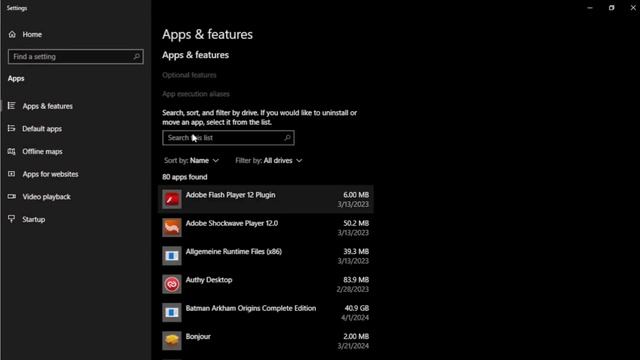Viewport: 640px width, 360px height.
Task: Click the 50.2 MB size value
Action: coord(356,223)
